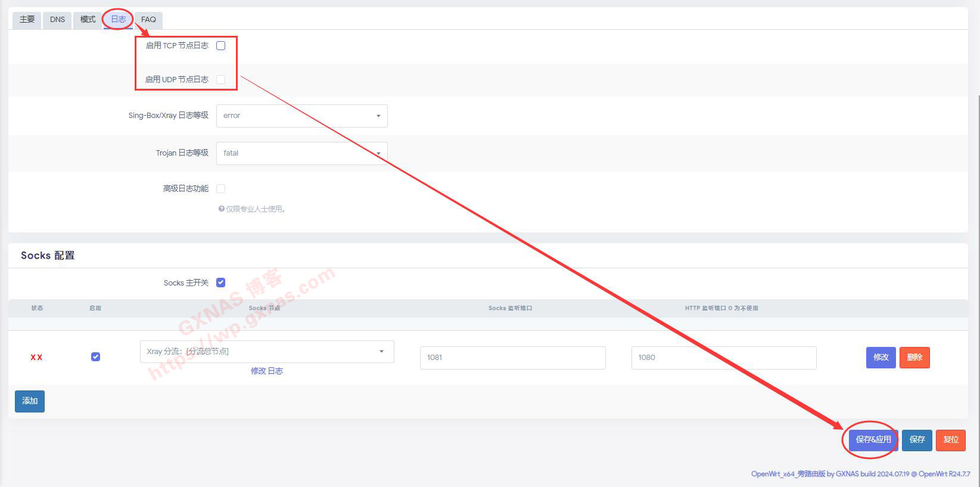Open the DNS tab
980x487 pixels.
pyautogui.click(x=57, y=20)
